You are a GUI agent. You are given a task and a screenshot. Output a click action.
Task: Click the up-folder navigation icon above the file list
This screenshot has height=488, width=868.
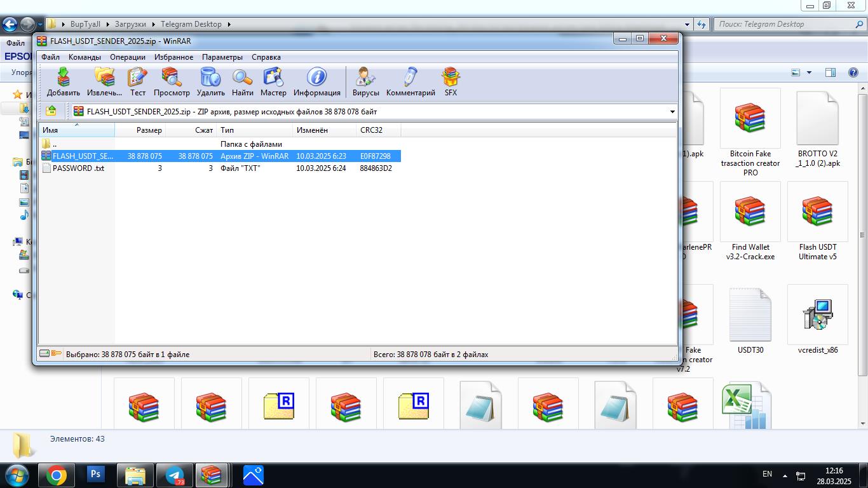[51, 111]
